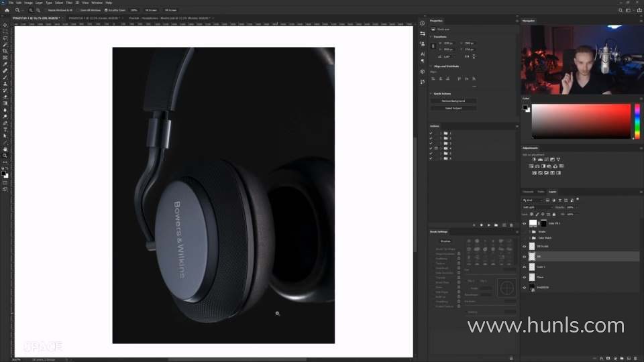The width and height of the screenshot is (644, 362).
Task: Open the Filter menu
Action: click(x=69, y=3)
